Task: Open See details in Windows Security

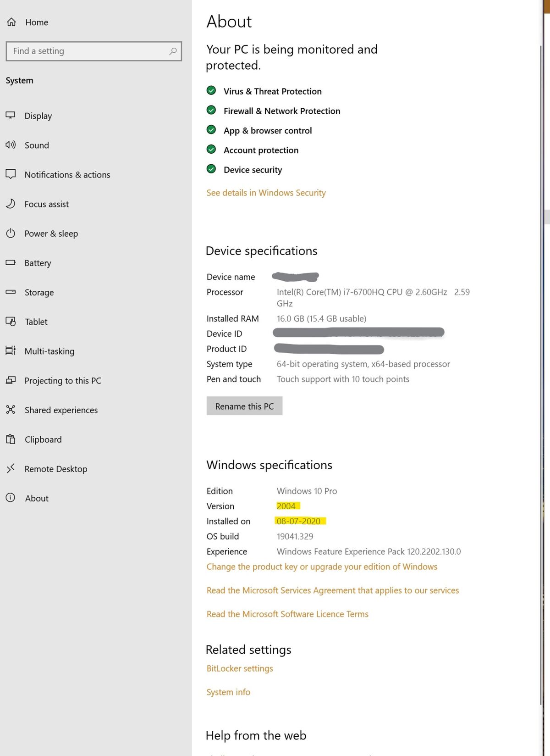Action: coord(266,193)
